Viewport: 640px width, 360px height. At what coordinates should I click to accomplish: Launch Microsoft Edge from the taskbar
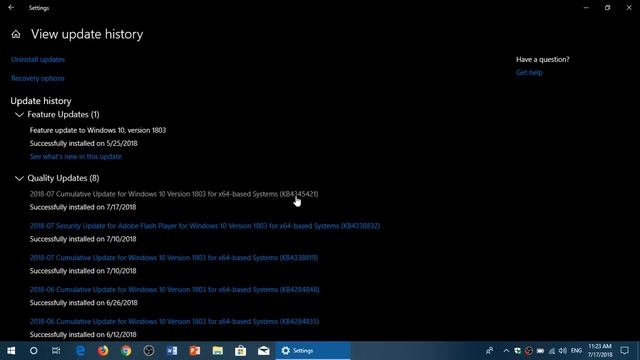coord(80,351)
